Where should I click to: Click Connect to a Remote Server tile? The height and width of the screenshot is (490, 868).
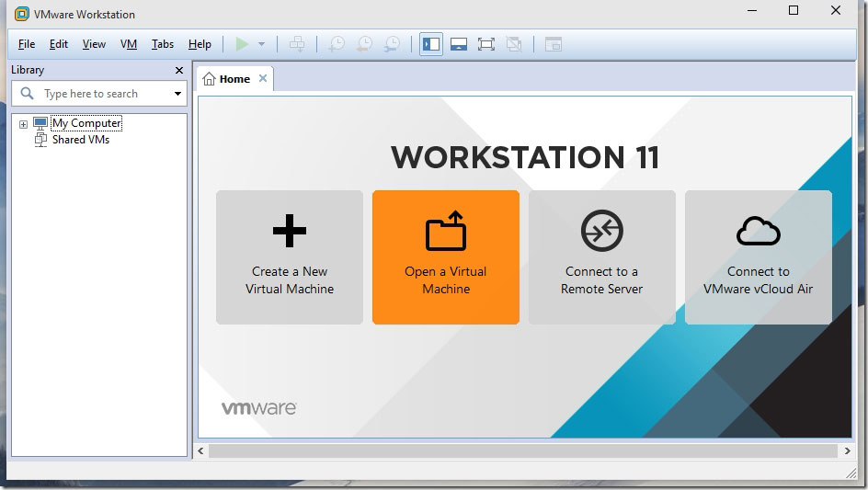601,257
